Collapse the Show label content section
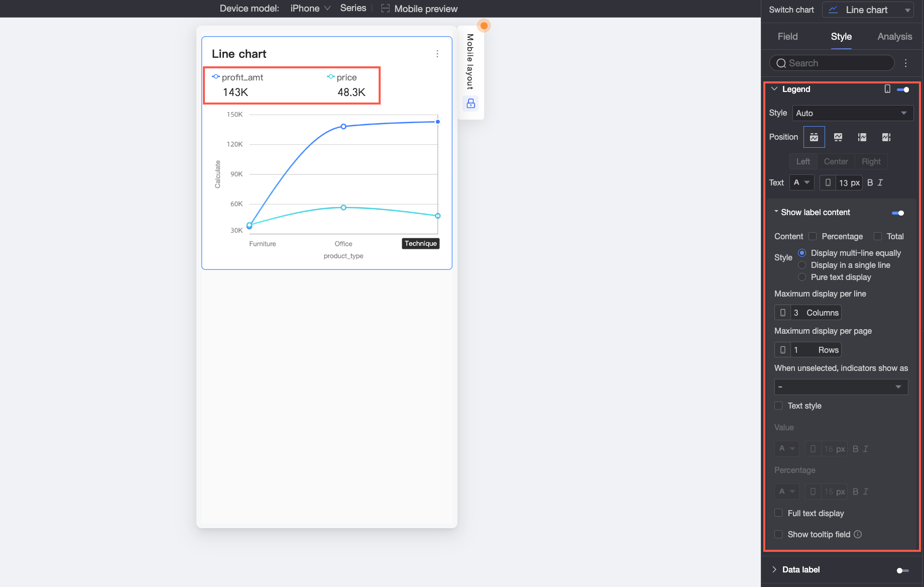The image size is (924, 587). point(776,212)
